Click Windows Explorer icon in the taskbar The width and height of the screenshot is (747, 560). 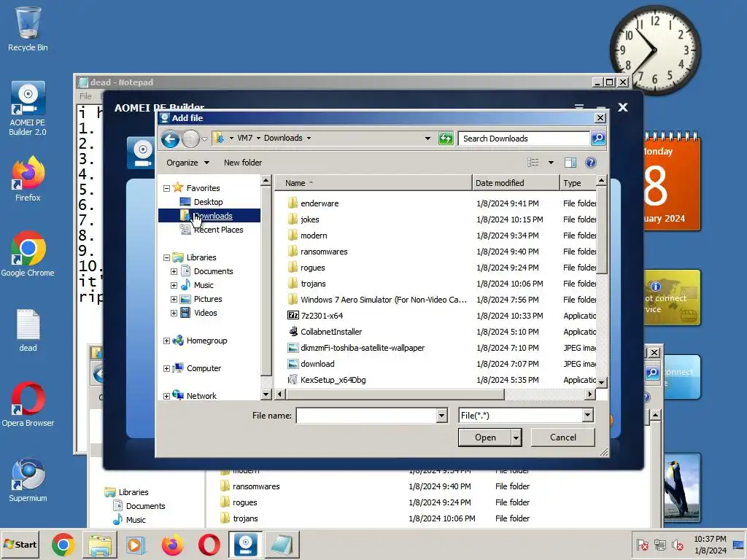pyautogui.click(x=99, y=545)
